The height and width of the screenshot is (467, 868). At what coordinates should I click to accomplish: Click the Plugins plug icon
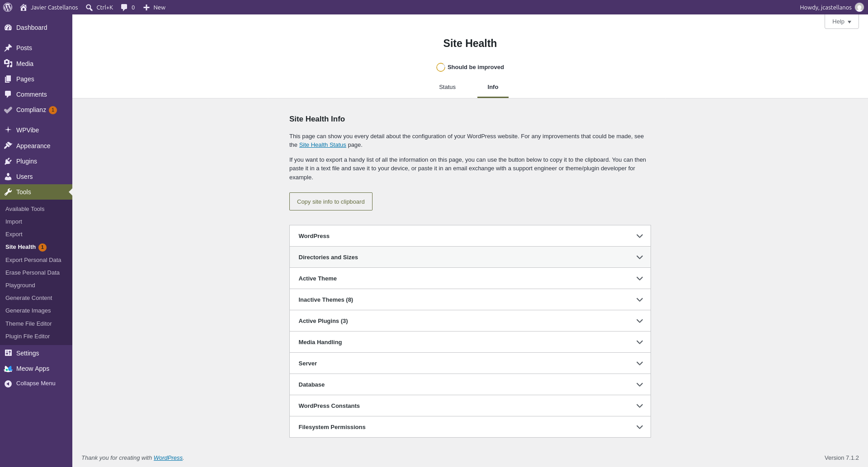tap(8, 161)
